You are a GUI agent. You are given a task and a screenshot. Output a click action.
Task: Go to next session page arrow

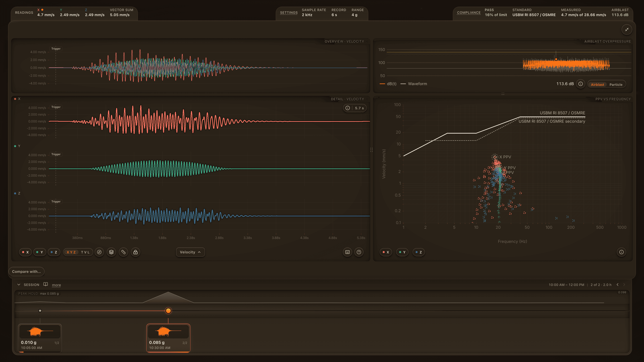(x=624, y=285)
